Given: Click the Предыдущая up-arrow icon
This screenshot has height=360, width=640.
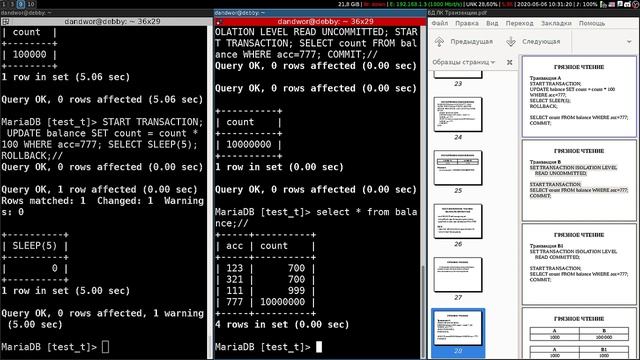Looking at the screenshot, I should click(x=439, y=42).
